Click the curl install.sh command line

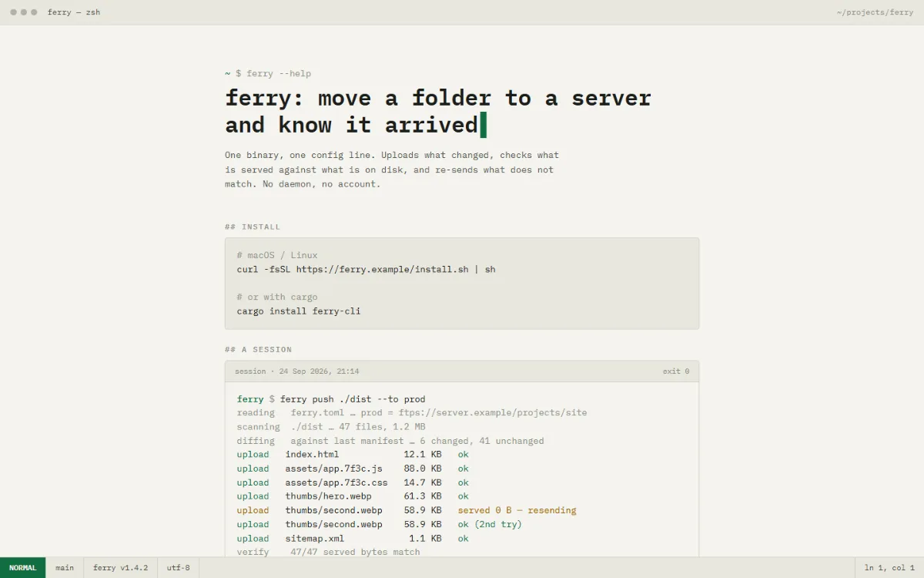point(367,270)
